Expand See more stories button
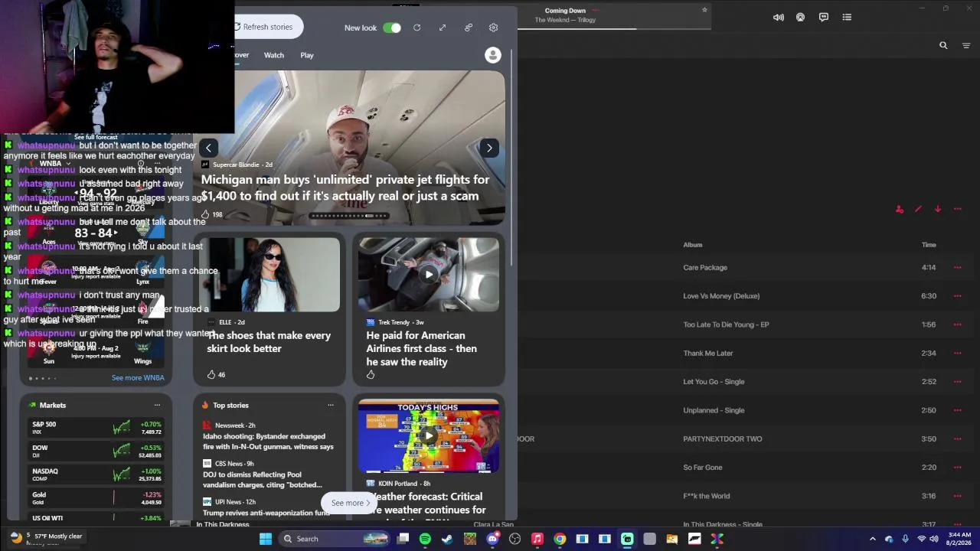The width and height of the screenshot is (980, 551). click(350, 503)
